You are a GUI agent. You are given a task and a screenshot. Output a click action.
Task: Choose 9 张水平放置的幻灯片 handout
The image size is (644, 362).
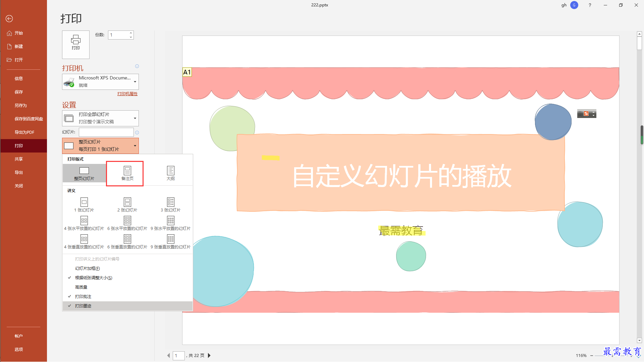tap(171, 223)
